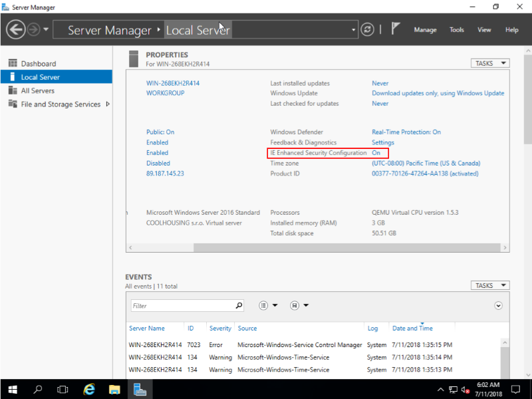532x399 pixels.
Task: Sort events by ID column
Action: pyautogui.click(x=190, y=328)
